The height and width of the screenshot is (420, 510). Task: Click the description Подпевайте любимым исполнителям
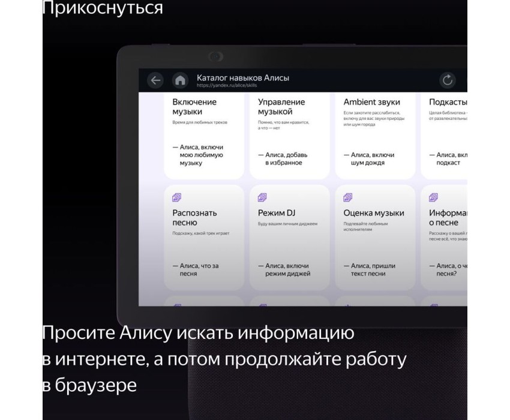tap(365, 226)
